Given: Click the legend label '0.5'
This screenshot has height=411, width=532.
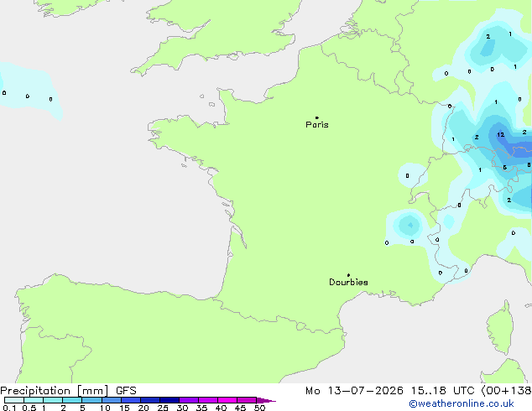Looking at the screenshot, I should 29,408.
